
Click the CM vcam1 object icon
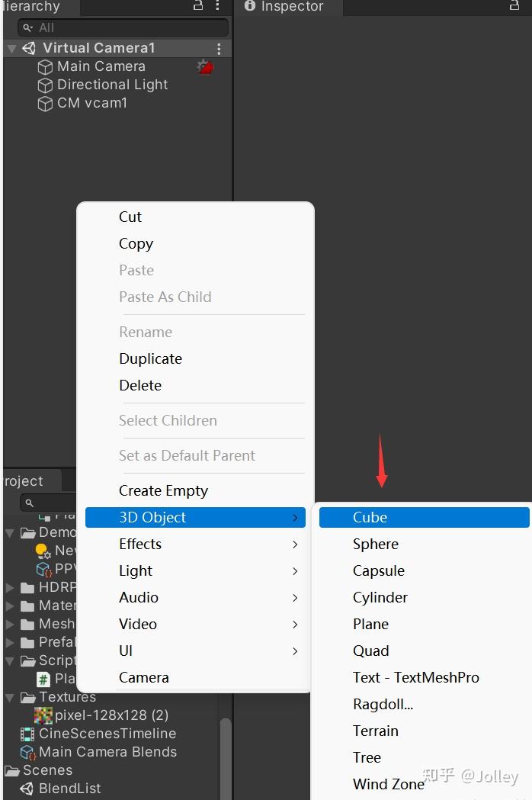[45, 104]
